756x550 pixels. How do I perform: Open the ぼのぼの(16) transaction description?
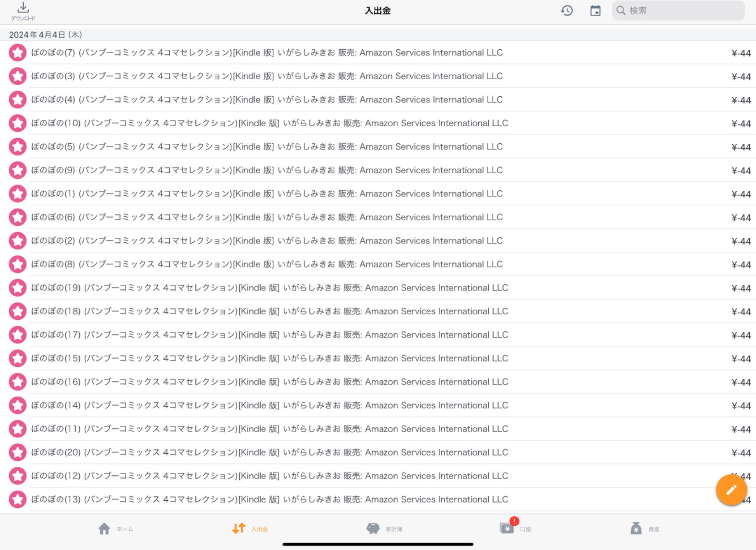[x=270, y=382]
